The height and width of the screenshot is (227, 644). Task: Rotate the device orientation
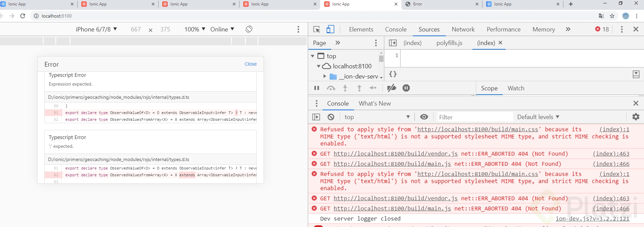(x=249, y=29)
